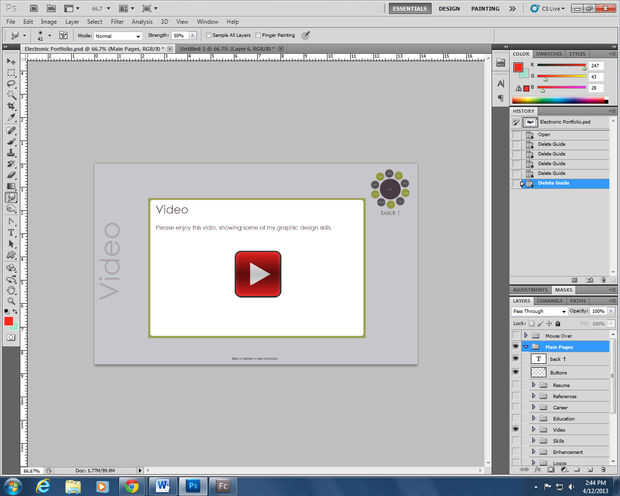This screenshot has height=496, width=620.
Task: Open the layer blend mode Pass Through dropdown
Action: pyautogui.click(x=539, y=311)
